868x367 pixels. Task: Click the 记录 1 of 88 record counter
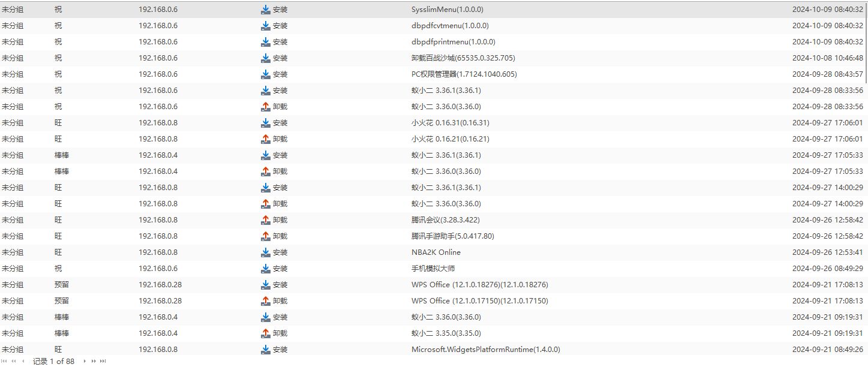click(53, 361)
